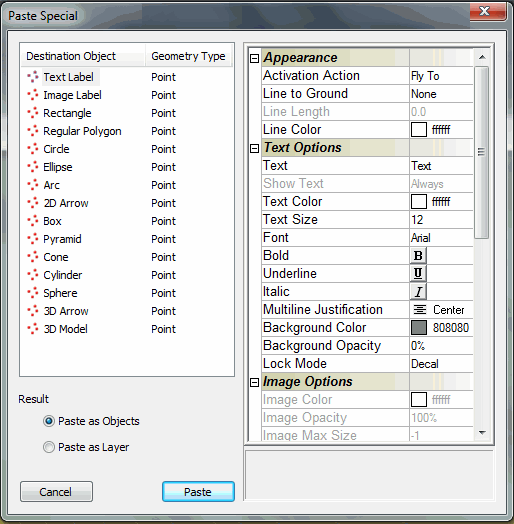Click the Rectangle point icon
This screenshot has height=524, width=514.
[x=33, y=113]
